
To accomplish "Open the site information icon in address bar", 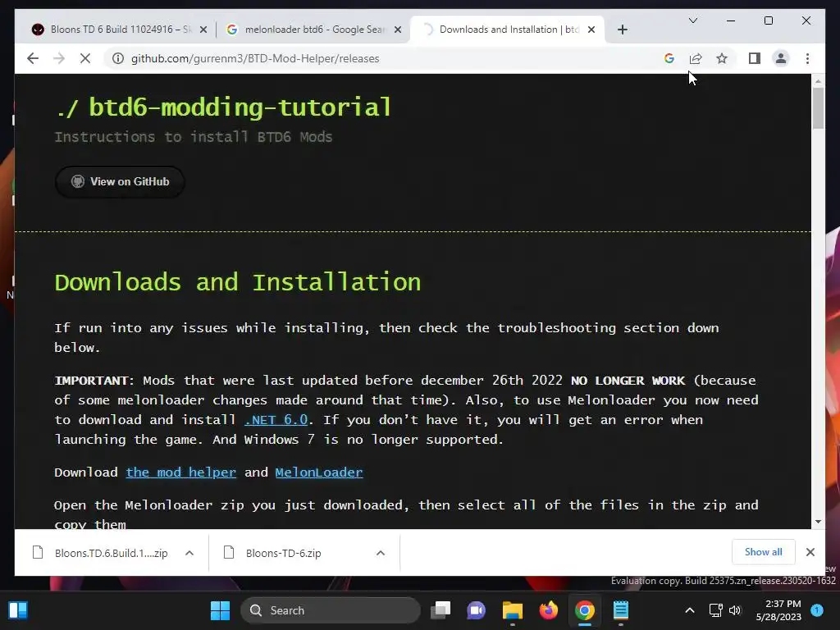I will coord(118,58).
